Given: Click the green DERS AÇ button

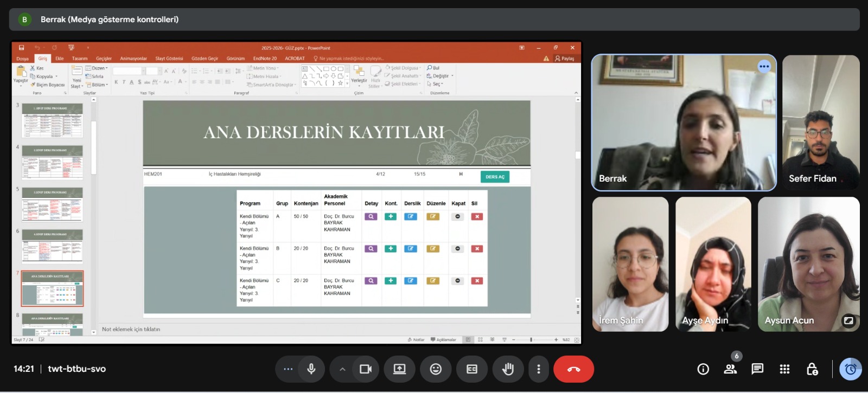Looking at the screenshot, I should 495,177.
